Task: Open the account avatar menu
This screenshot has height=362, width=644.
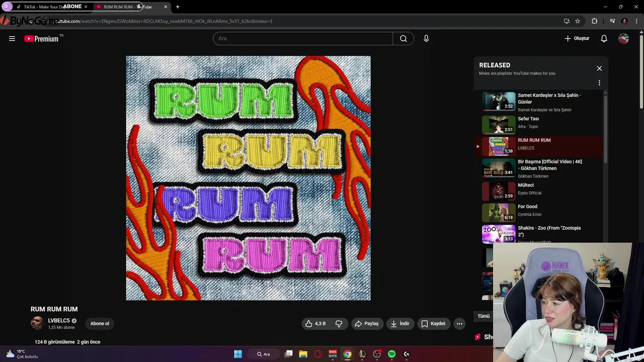Action: click(623, 39)
